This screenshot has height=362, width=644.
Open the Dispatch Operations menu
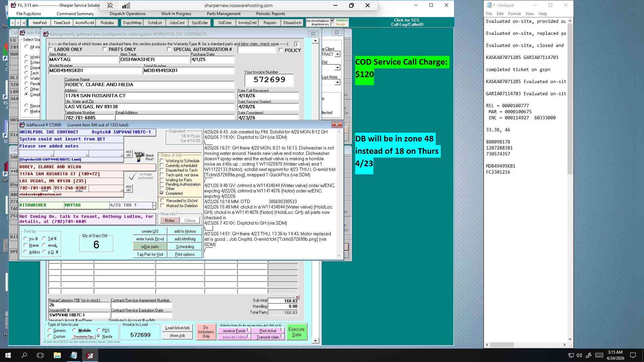click(x=127, y=14)
